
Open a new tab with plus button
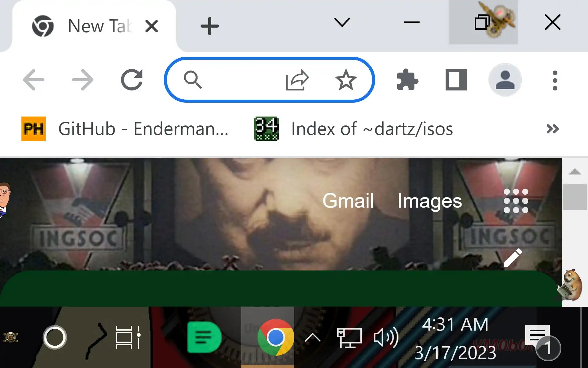(209, 26)
